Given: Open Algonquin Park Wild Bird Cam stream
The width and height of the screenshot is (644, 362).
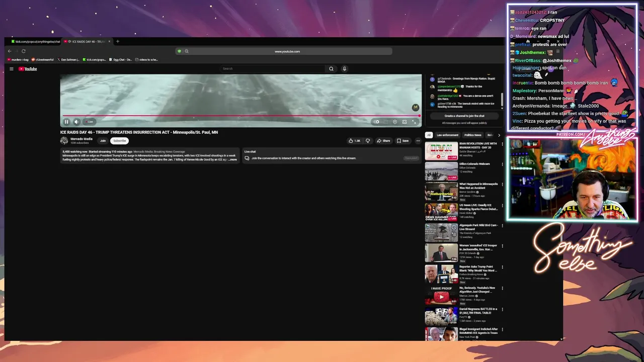Looking at the screenshot, I should click(441, 232).
